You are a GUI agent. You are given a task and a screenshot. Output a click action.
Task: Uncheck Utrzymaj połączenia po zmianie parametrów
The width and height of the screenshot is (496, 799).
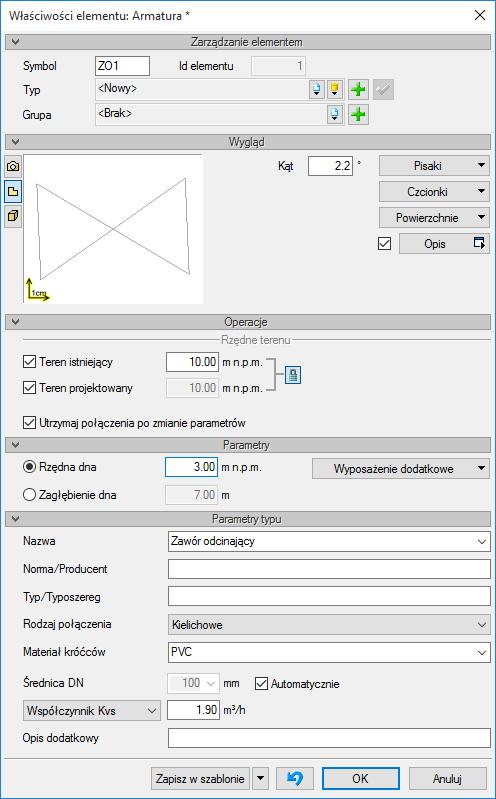pos(29,423)
